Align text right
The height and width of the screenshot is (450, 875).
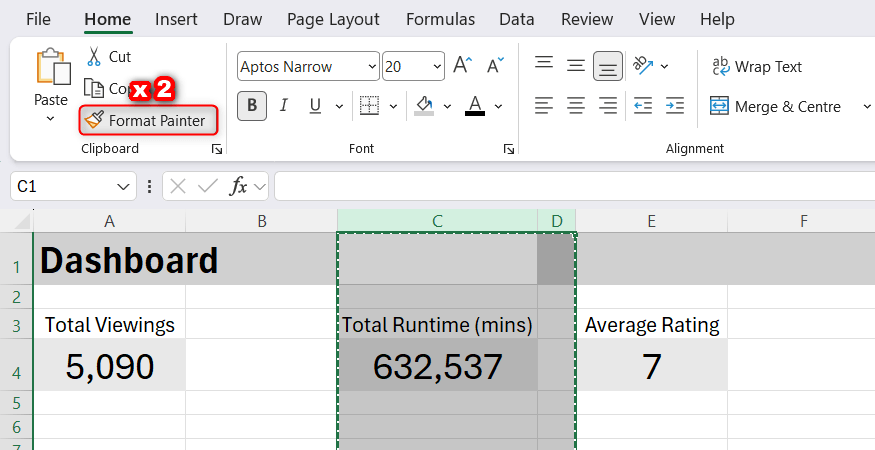tap(608, 106)
